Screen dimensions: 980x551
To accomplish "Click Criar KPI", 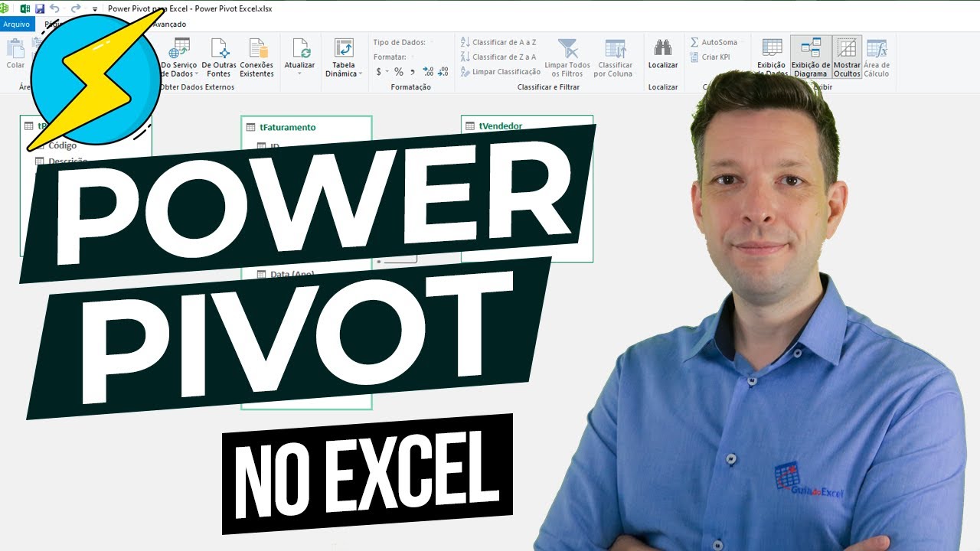I will point(710,57).
